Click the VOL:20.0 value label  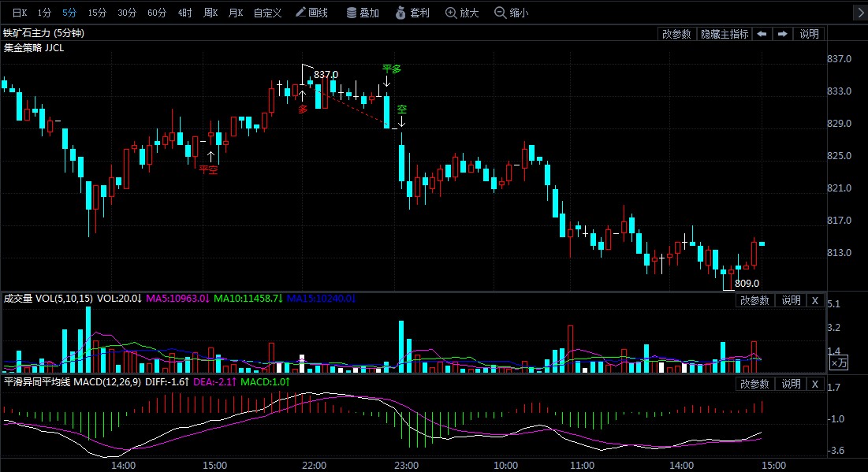tap(119, 299)
